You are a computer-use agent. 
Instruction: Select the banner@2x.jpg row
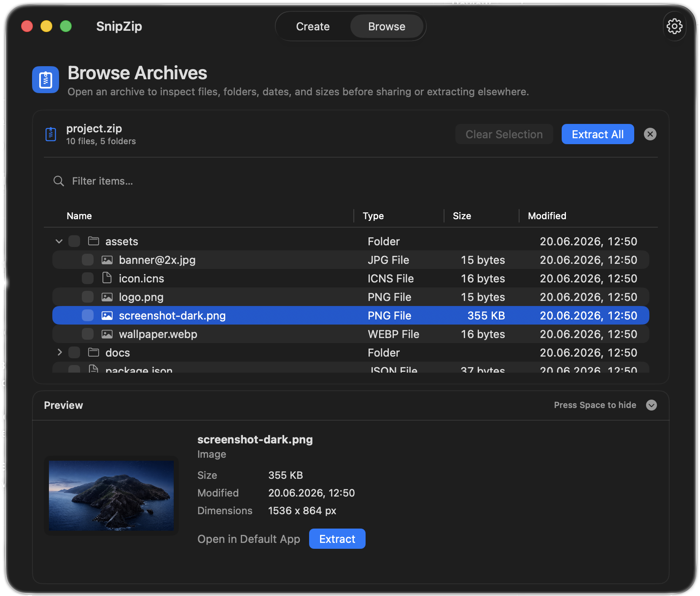pos(351,260)
